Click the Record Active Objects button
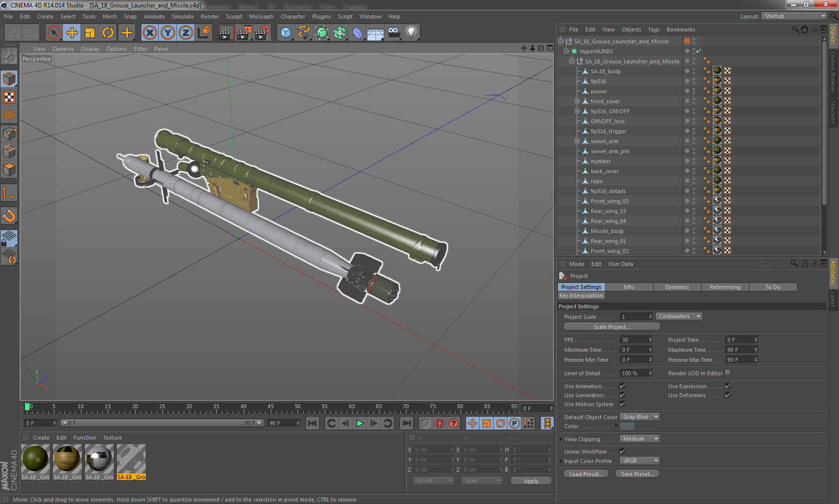This screenshot has width=839, height=504. tap(425, 423)
